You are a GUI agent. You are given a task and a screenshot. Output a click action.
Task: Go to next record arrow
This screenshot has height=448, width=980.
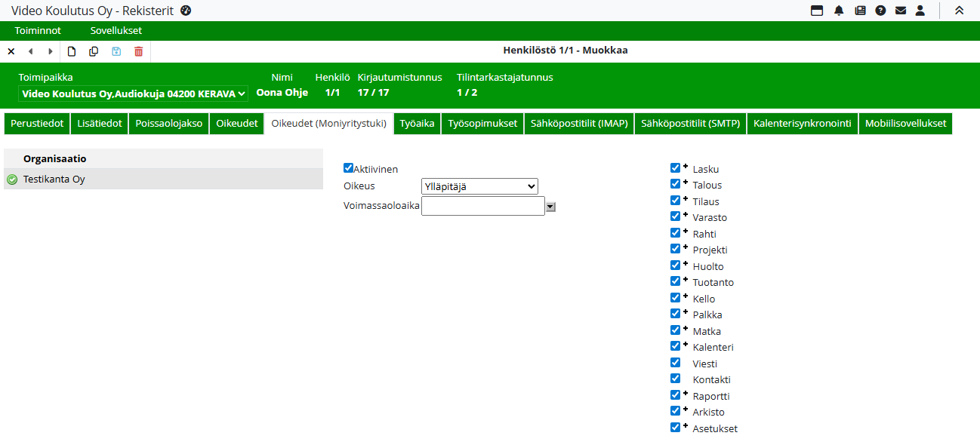(x=51, y=51)
